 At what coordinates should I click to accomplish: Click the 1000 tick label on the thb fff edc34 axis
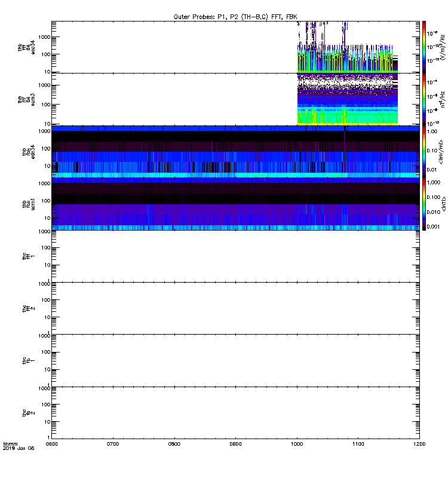[x=44, y=37]
